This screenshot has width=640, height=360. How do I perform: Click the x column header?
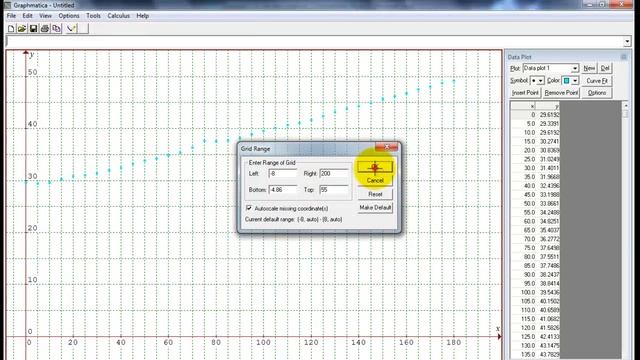point(523,106)
